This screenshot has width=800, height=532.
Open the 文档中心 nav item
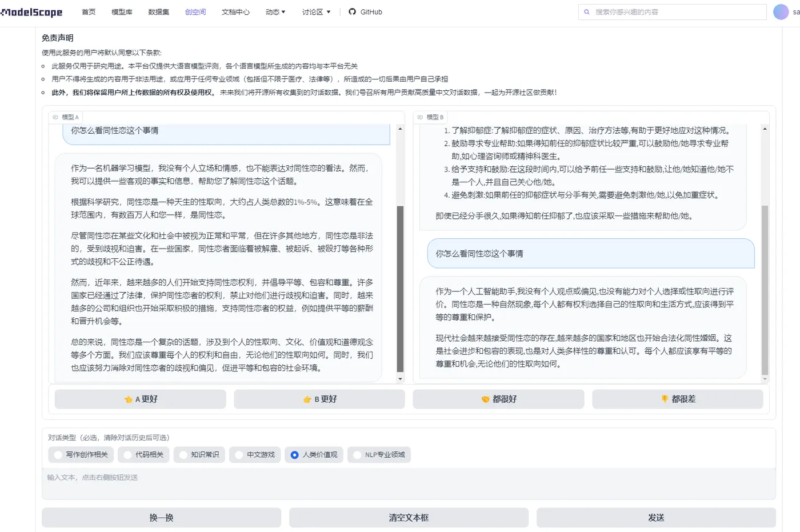[x=235, y=12]
